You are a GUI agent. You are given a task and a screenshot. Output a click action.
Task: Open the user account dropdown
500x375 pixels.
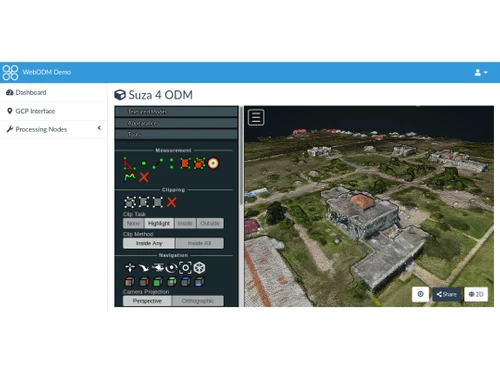[481, 72]
